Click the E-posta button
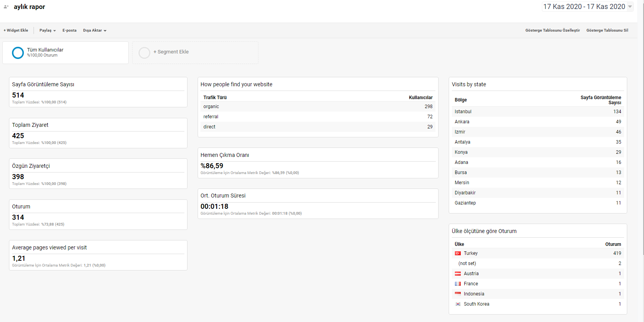644x322 pixels. point(69,30)
